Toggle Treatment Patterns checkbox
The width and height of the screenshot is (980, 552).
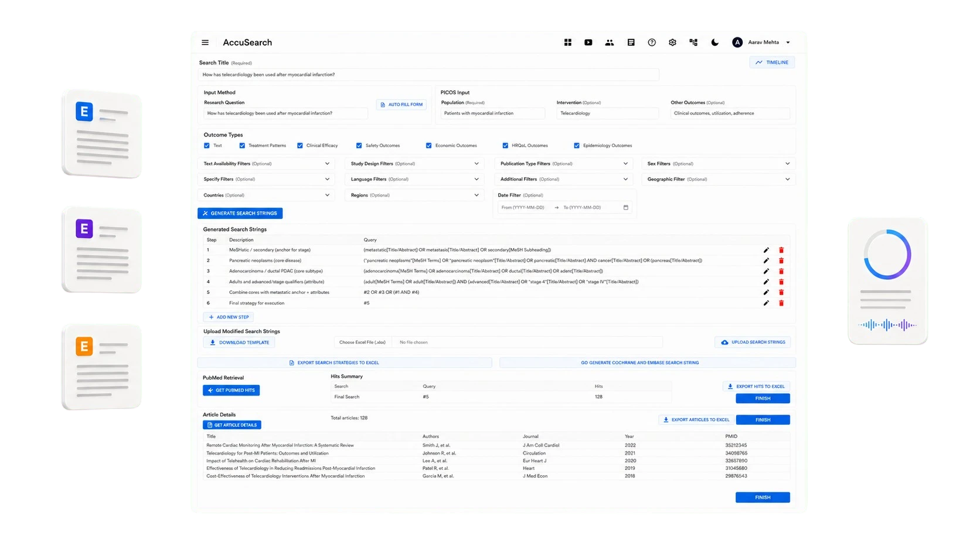(242, 145)
